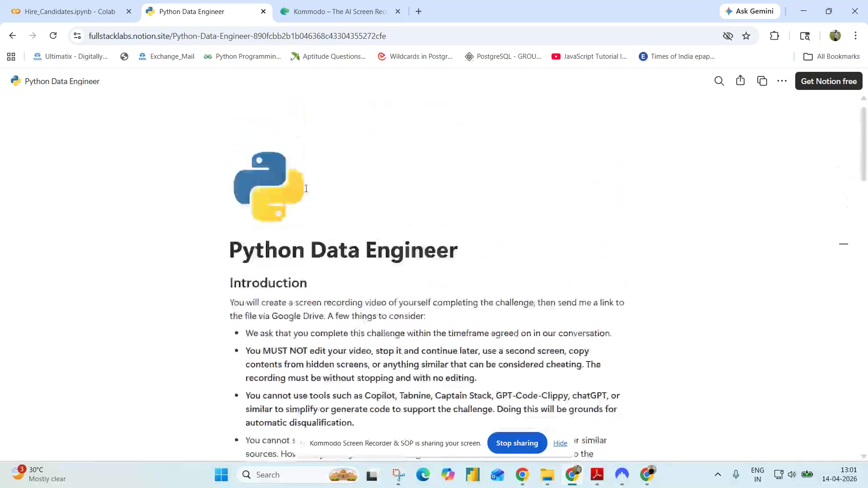Screen dimensions: 868x488
Task: Open the Wildcards in Postgr... bookmark
Action: tap(415, 56)
